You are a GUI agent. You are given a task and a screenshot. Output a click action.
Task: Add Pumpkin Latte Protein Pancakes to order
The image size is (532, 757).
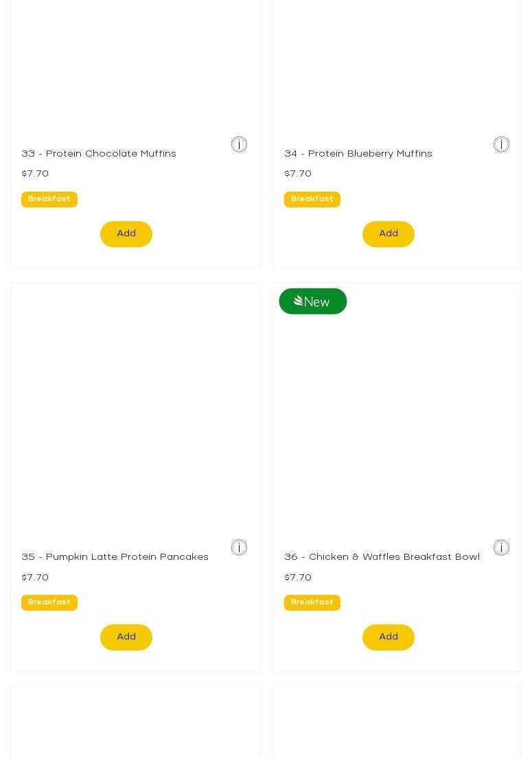[126, 637]
